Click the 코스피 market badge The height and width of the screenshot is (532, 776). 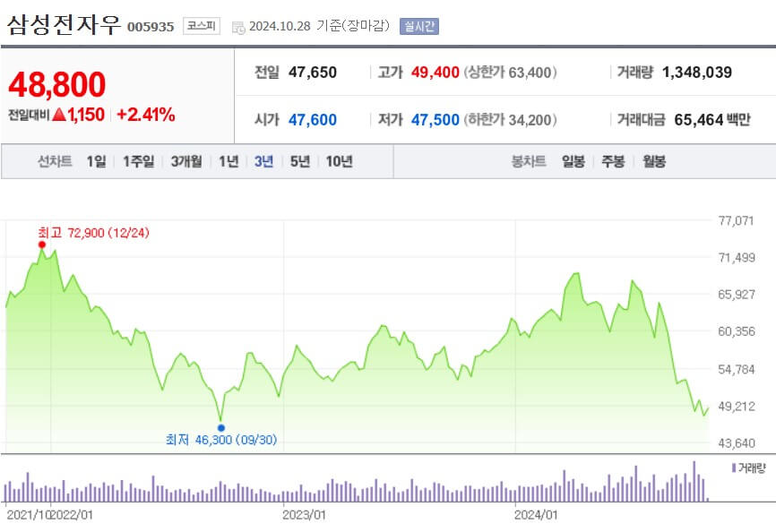(x=202, y=26)
